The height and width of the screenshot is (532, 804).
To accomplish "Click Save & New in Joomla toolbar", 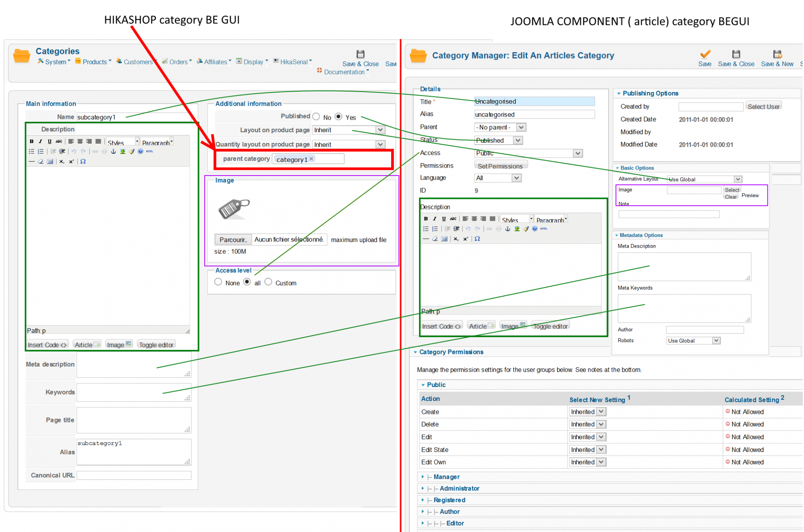I will point(777,59).
